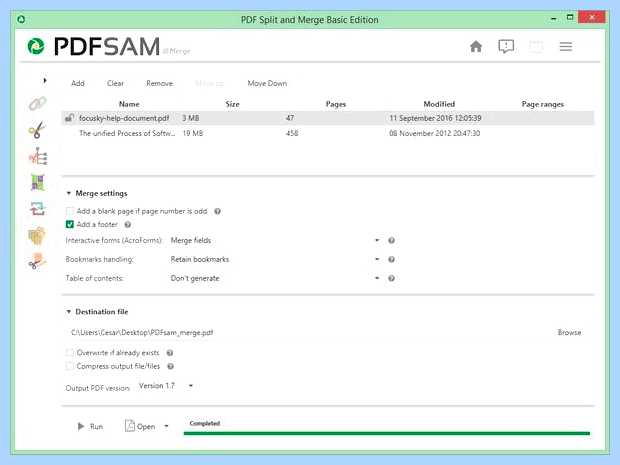Show help for blank page option
This screenshot has width=620, height=465.
tap(217, 211)
